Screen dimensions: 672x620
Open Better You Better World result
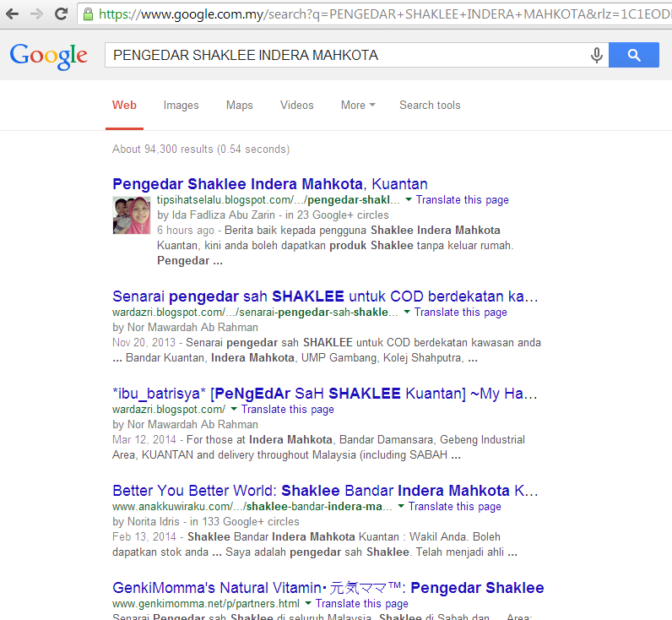pos(325,491)
